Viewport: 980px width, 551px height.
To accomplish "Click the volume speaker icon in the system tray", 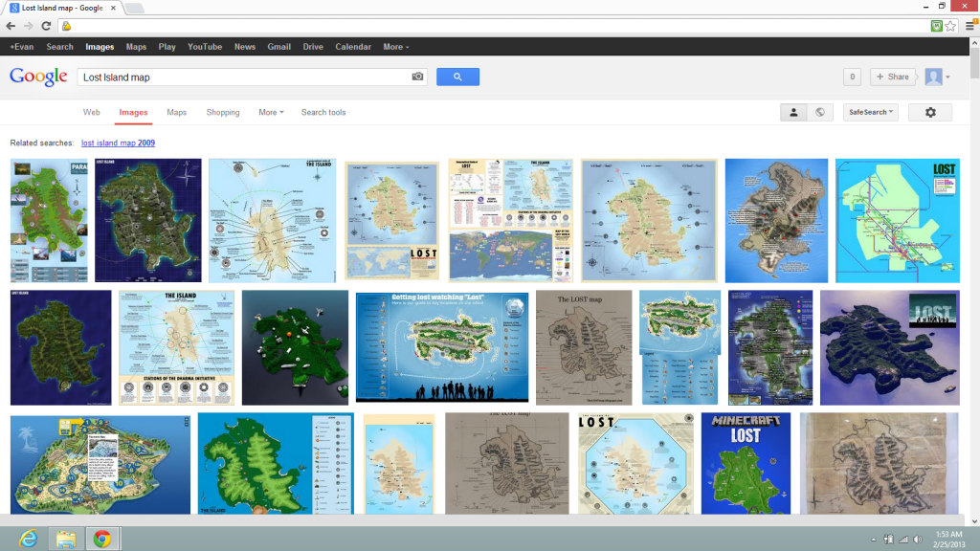I will coord(918,540).
